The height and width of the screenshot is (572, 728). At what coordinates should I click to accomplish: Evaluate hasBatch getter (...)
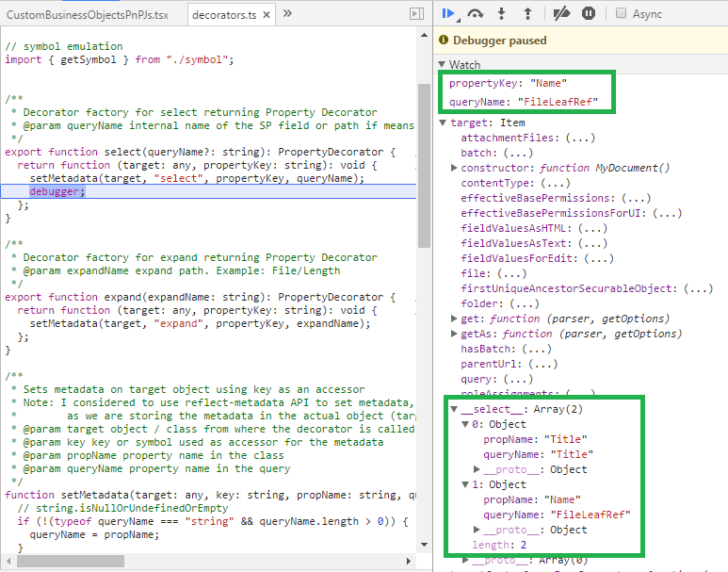click(537, 349)
